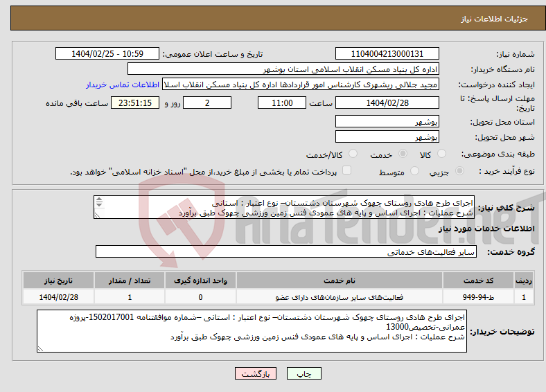Click the deadline time field 11:00
The image size is (546, 392).
pos(282,103)
